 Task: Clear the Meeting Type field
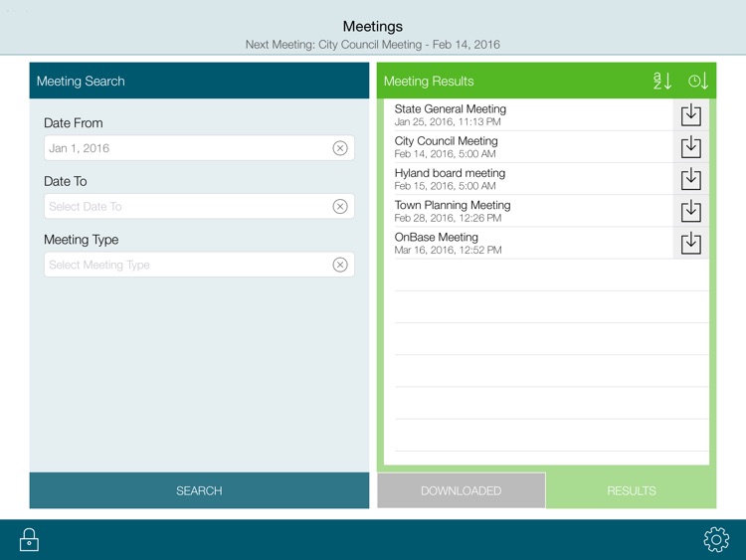click(340, 265)
